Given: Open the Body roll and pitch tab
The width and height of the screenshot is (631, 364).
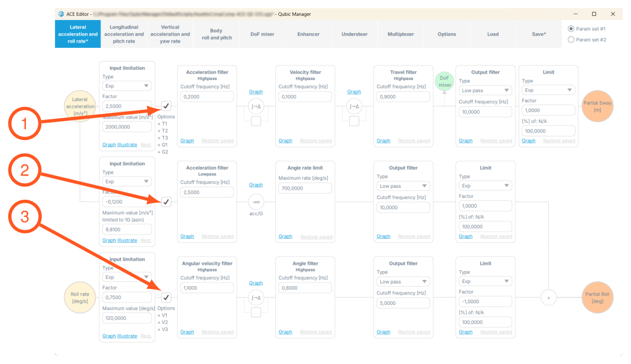Looking at the screenshot, I should pyautogui.click(x=216, y=34).
